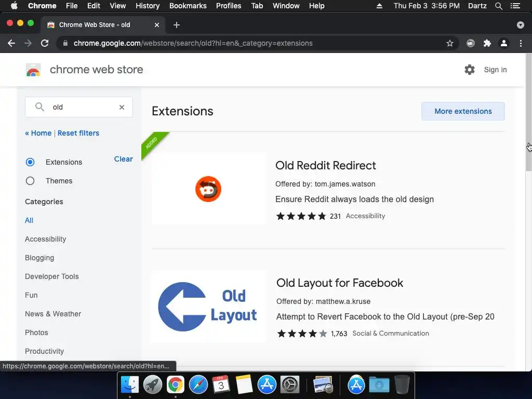The height and width of the screenshot is (399, 532).
Task: Open Launchpad from the Dock
Action: 152,384
